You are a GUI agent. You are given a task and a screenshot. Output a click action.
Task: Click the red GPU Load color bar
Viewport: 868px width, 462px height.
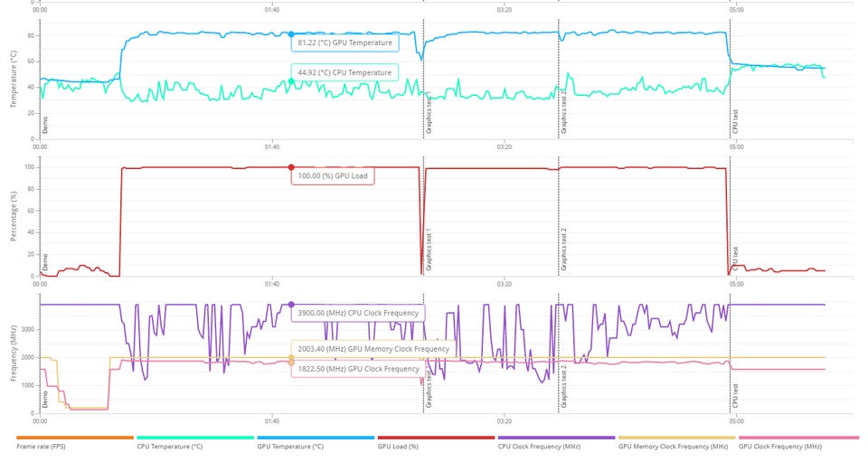[436, 438]
